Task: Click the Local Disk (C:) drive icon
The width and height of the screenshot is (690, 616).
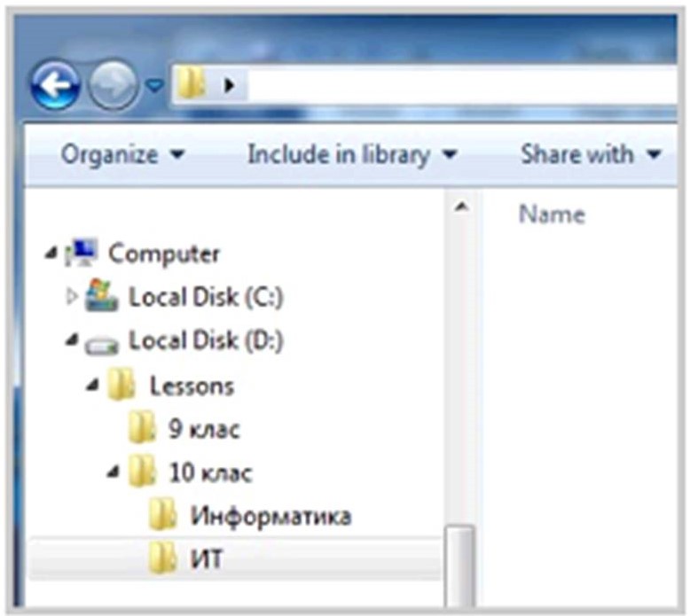Action: click(102, 298)
